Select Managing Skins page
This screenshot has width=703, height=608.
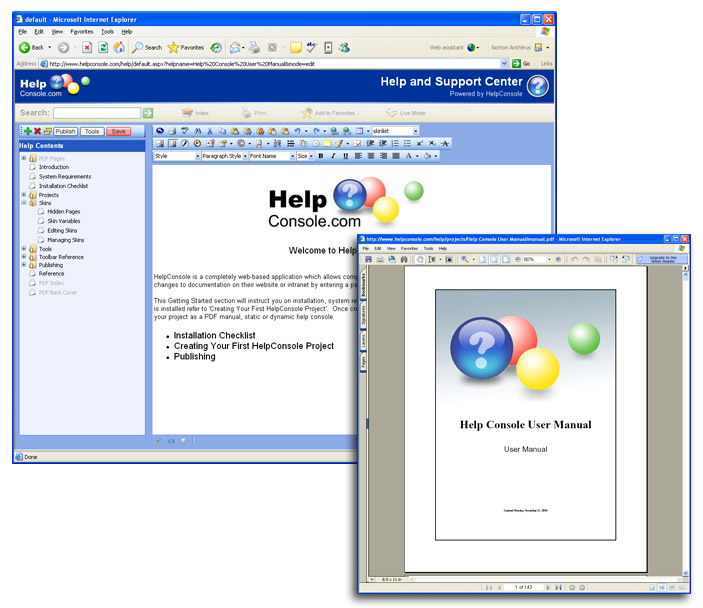65,240
